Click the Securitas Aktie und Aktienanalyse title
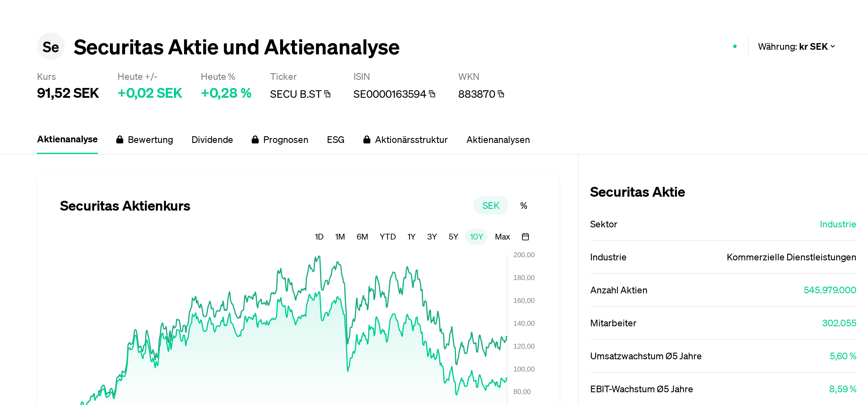Viewport: 868px width, 405px height. [x=236, y=47]
